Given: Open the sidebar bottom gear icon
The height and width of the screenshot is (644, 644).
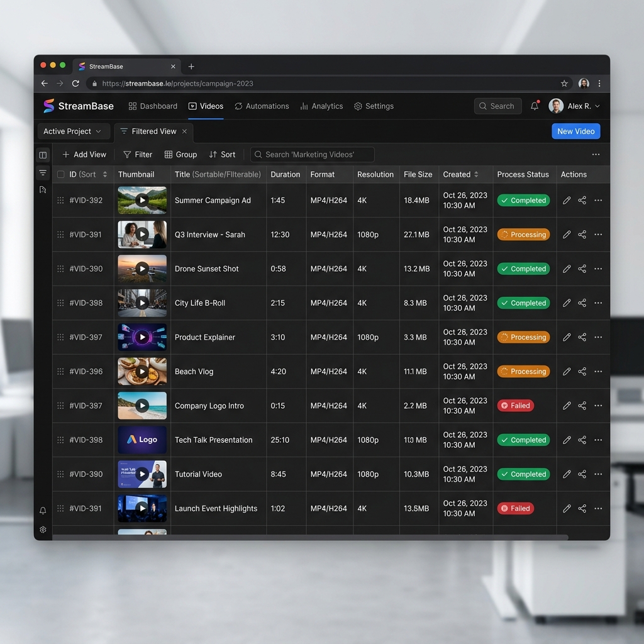Looking at the screenshot, I should [43, 530].
